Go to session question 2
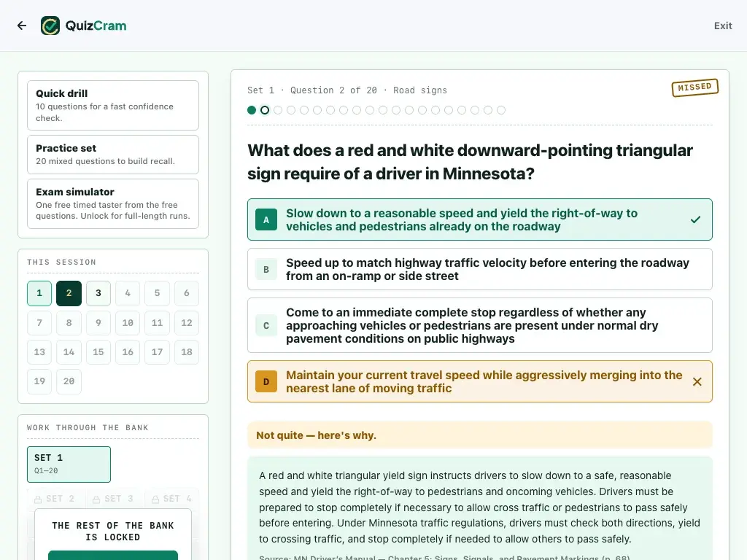 coord(69,293)
